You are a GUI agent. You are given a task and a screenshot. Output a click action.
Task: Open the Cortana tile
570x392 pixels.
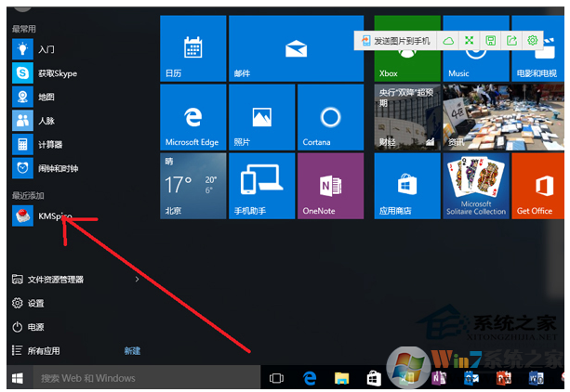330,117
